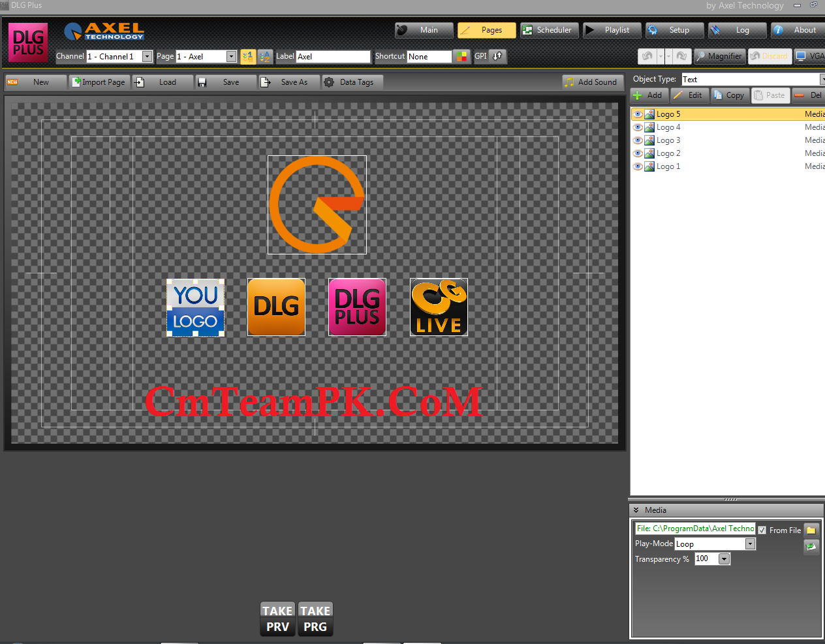Open the Setup tab
Image resolution: width=825 pixels, height=644 pixels.
pos(675,30)
